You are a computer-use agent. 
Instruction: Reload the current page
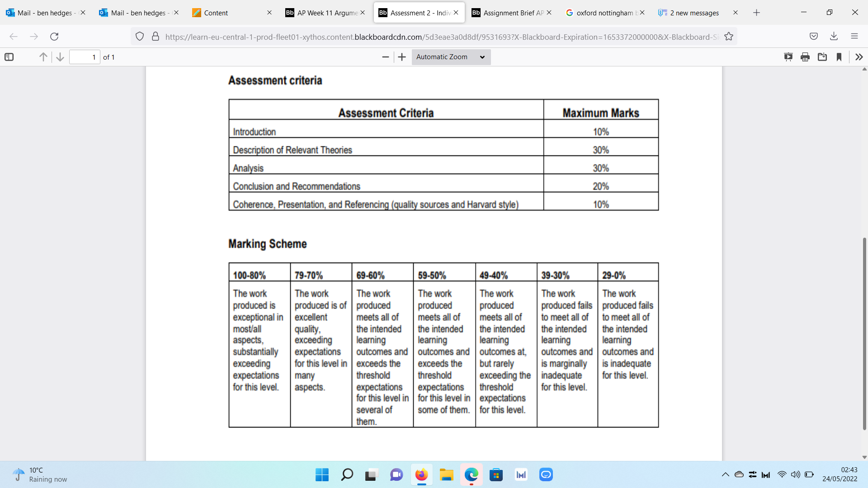coord(54,37)
